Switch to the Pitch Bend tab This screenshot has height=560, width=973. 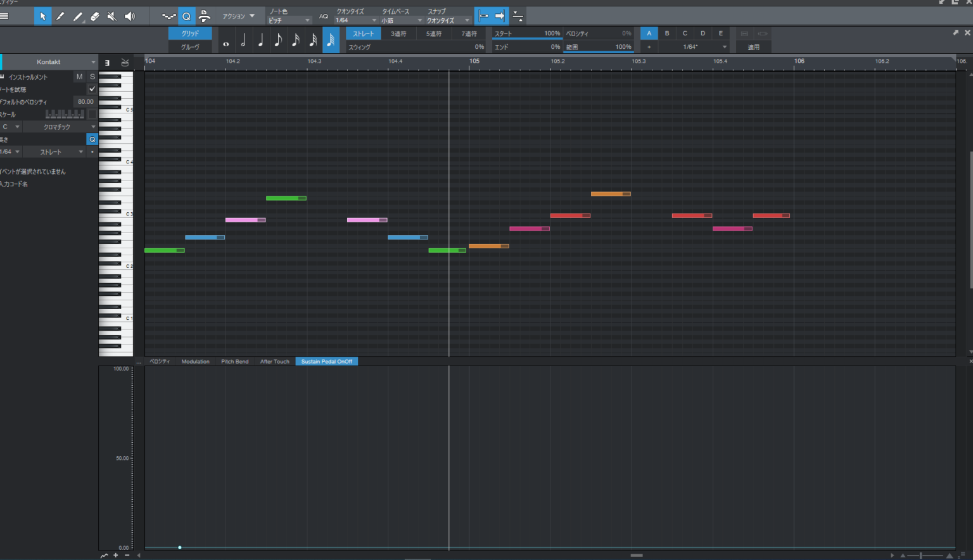pos(234,362)
